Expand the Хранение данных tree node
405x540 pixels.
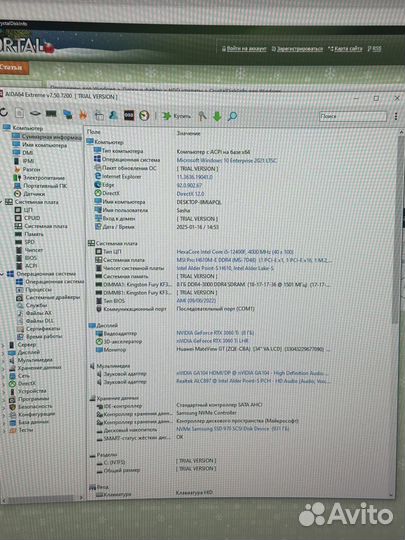coord(3,368)
